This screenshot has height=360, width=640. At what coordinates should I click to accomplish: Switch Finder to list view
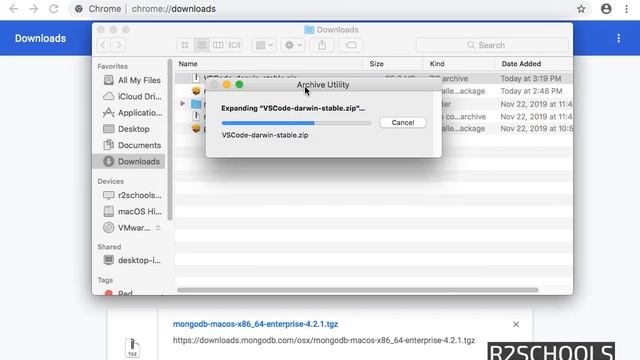tap(202, 45)
